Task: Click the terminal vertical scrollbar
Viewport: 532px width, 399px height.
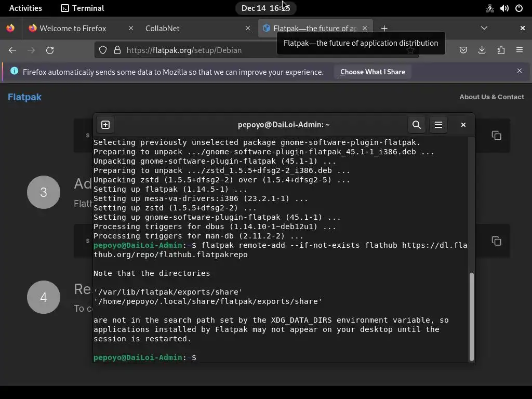Action: [471, 316]
